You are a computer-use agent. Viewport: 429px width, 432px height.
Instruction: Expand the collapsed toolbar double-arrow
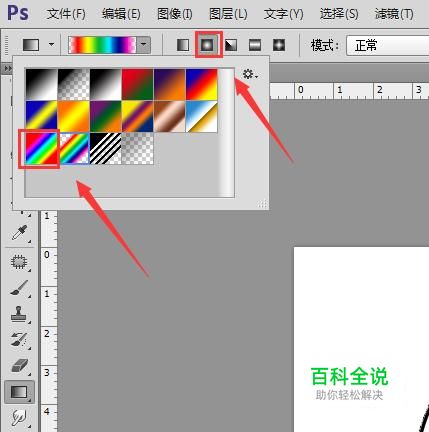(x=7, y=68)
